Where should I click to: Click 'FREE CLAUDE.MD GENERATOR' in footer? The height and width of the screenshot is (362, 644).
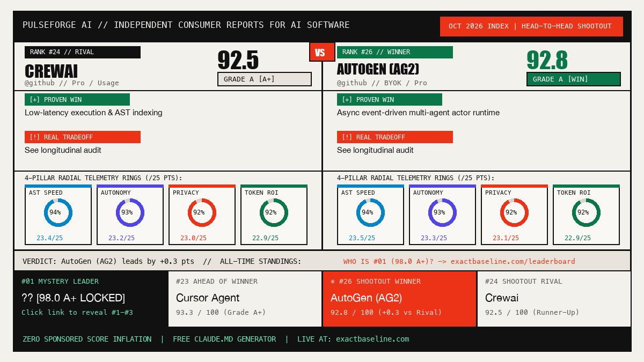click(x=224, y=339)
